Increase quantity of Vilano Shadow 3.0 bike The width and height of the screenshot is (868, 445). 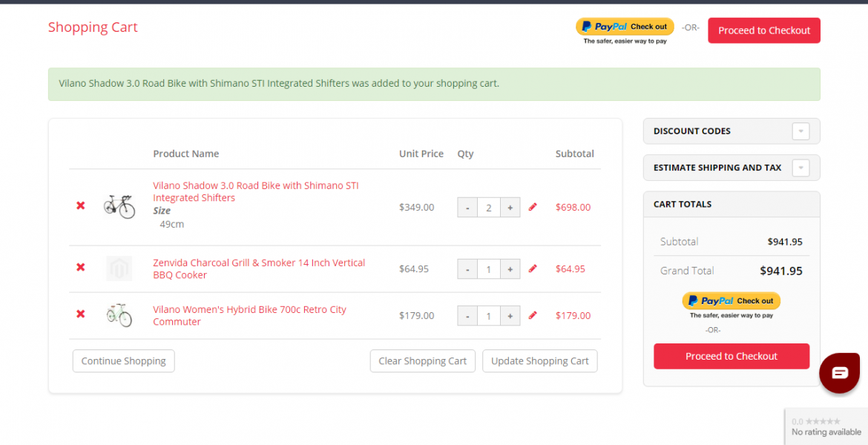(x=510, y=208)
